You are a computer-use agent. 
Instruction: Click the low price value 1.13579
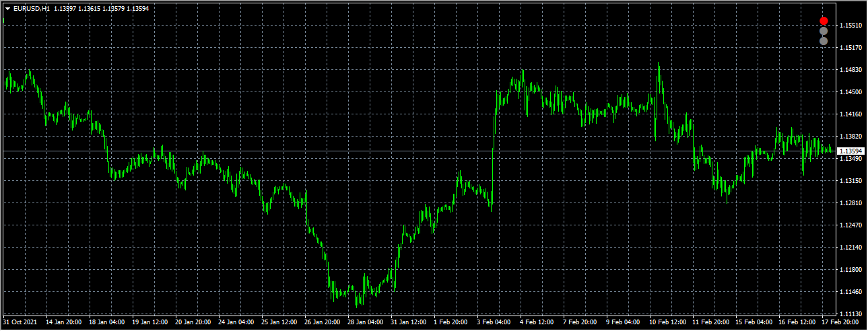(114, 9)
